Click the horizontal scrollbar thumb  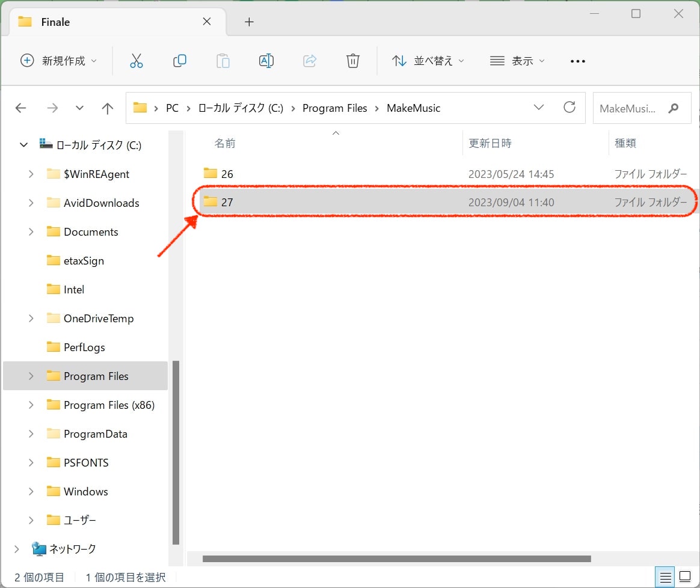[396, 559]
